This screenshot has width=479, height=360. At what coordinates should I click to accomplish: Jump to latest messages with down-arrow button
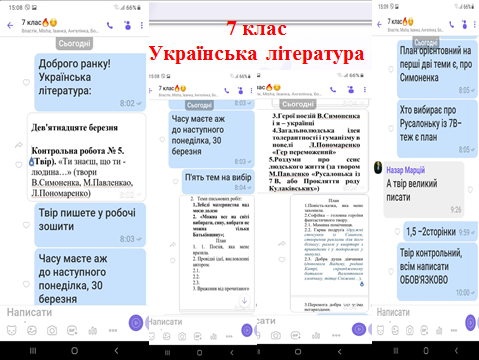point(244,301)
